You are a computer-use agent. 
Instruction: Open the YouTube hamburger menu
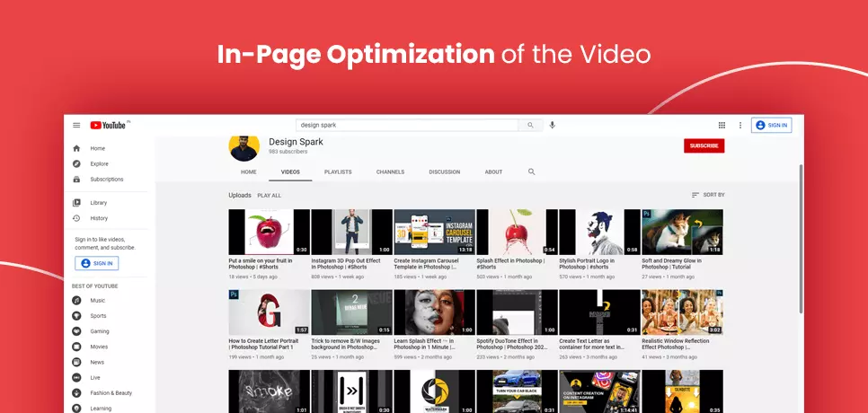coord(76,126)
